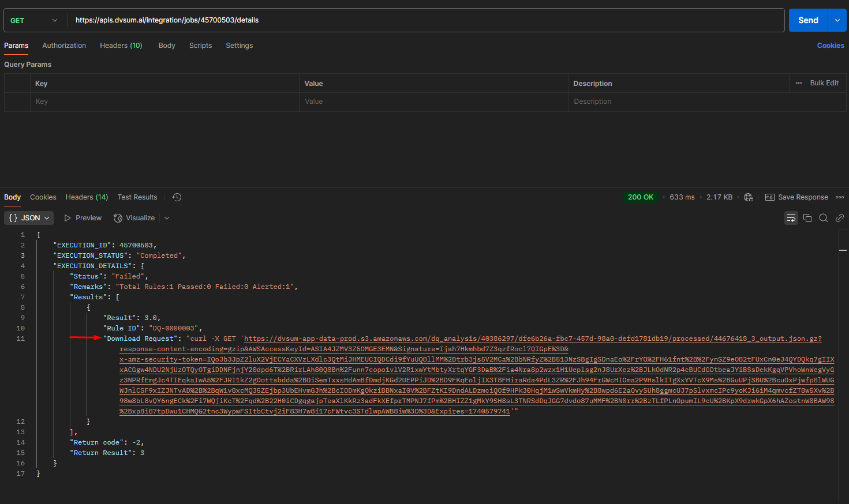This screenshot has height=504, width=849.
Task: Open search in the response body
Action: (824, 218)
